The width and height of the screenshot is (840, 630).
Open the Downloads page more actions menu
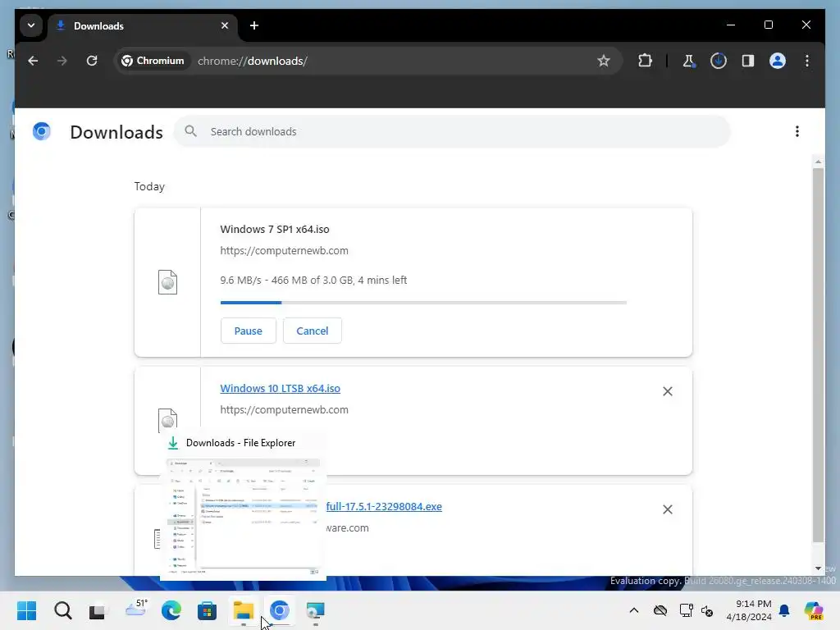click(x=797, y=132)
